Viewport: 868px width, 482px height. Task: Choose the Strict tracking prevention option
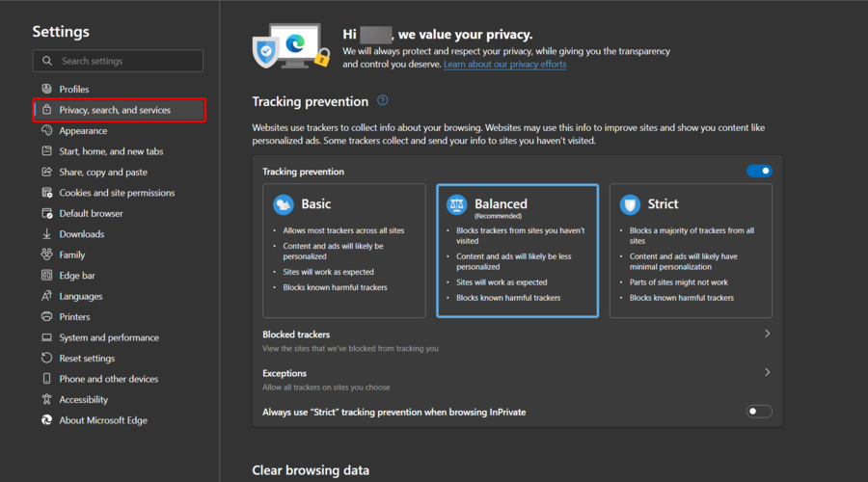coord(691,251)
